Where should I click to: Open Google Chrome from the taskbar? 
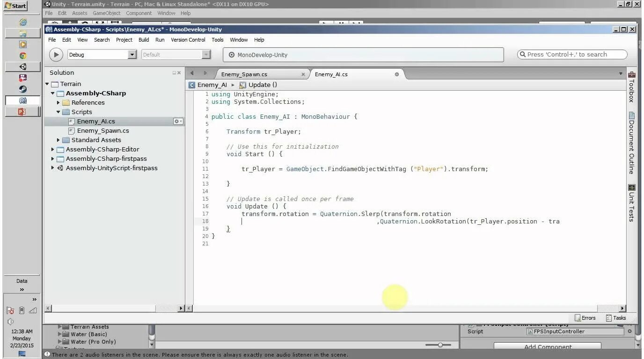(x=22, y=56)
